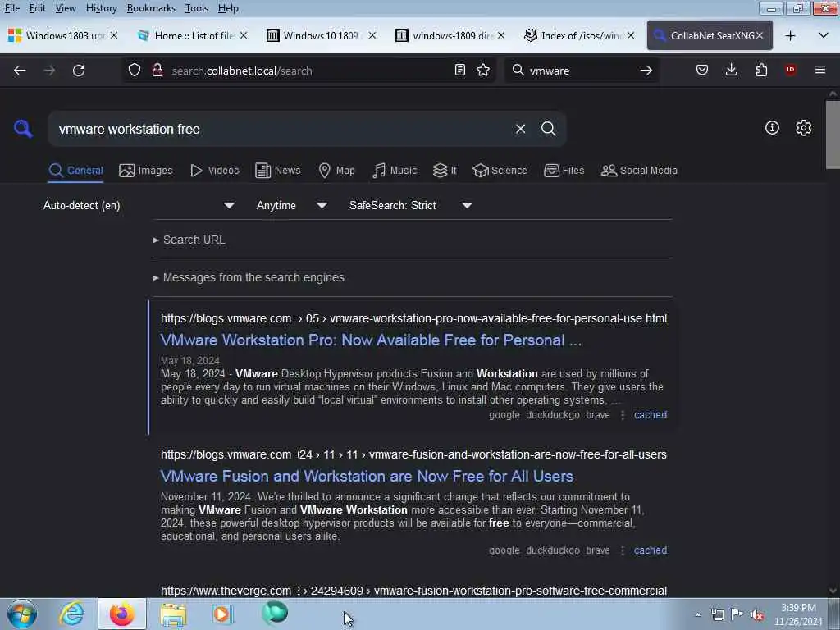This screenshot has width=840, height=630.
Task: Click the insecure connection padlock icon
Action: 157,71
